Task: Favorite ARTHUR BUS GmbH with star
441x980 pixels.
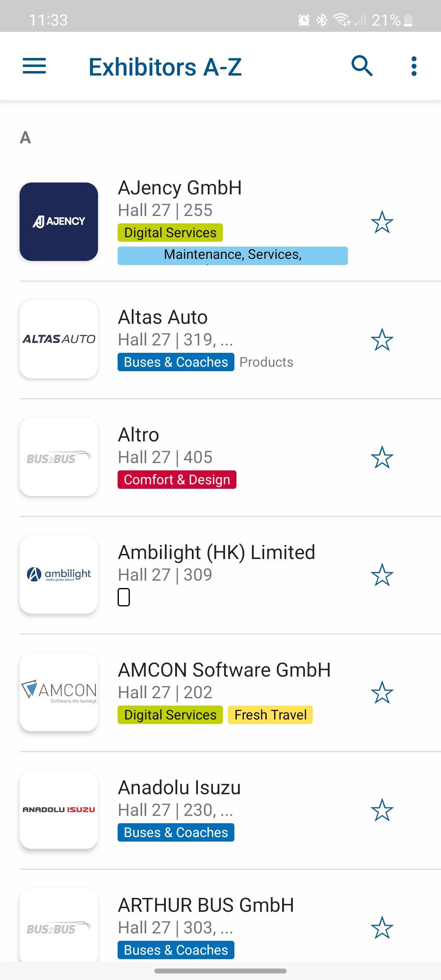Action: click(x=382, y=928)
